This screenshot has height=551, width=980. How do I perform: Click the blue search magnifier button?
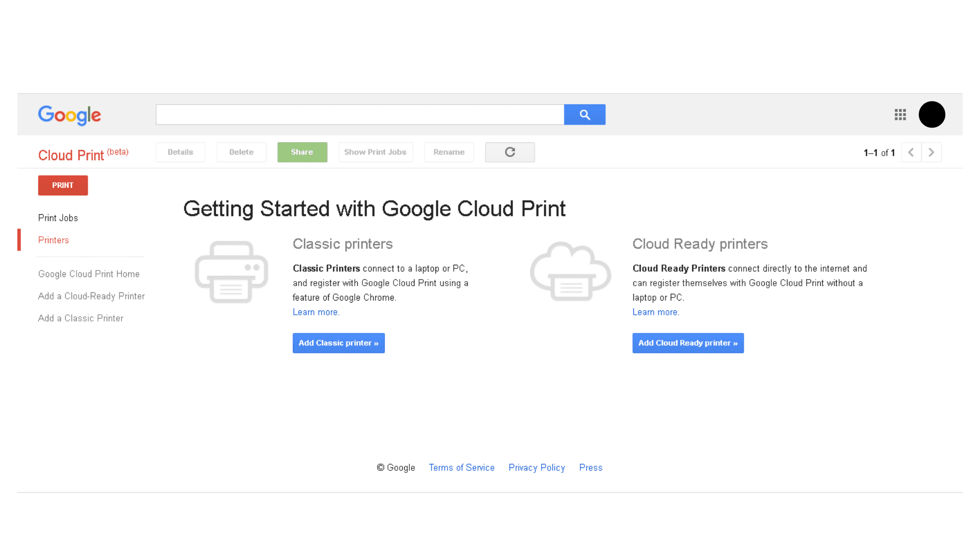point(584,115)
